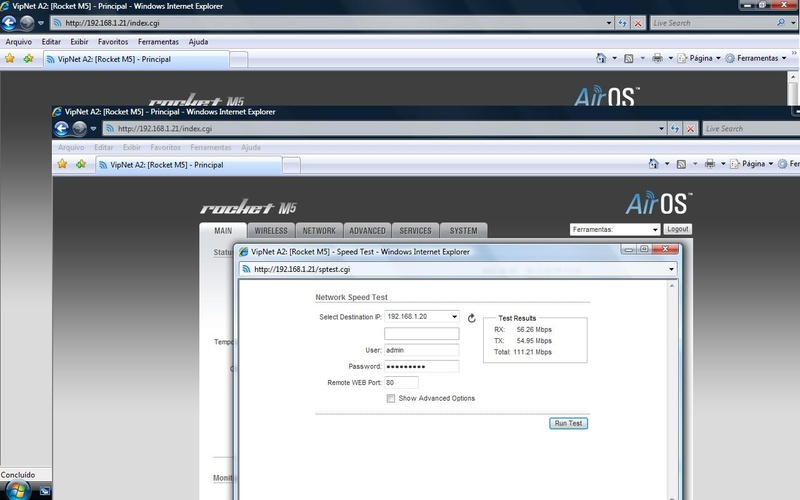Click Favorites star in second window toolbar
The height and width of the screenshot is (500, 800).
pos(62,164)
